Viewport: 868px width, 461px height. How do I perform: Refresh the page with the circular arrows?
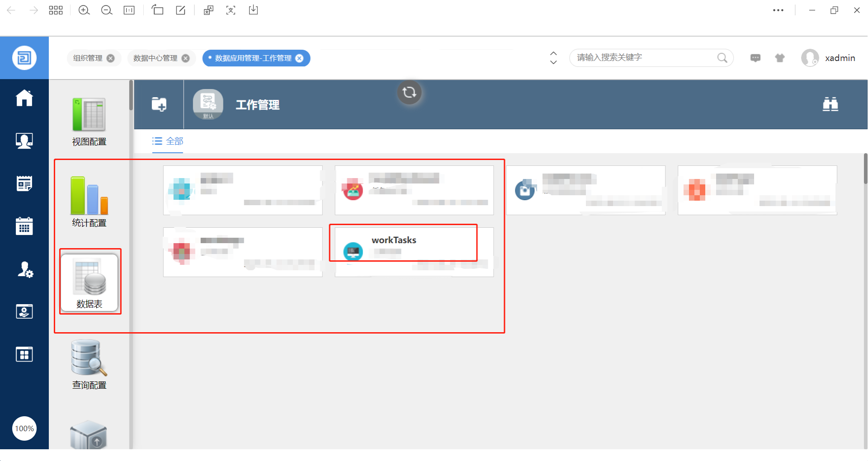[410, 93]
